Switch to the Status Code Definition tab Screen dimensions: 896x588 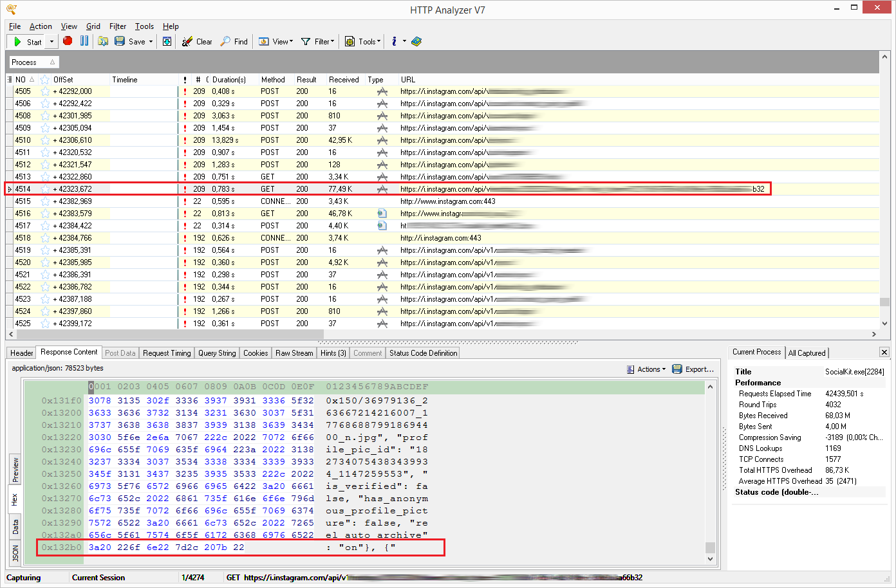point(423,353)
